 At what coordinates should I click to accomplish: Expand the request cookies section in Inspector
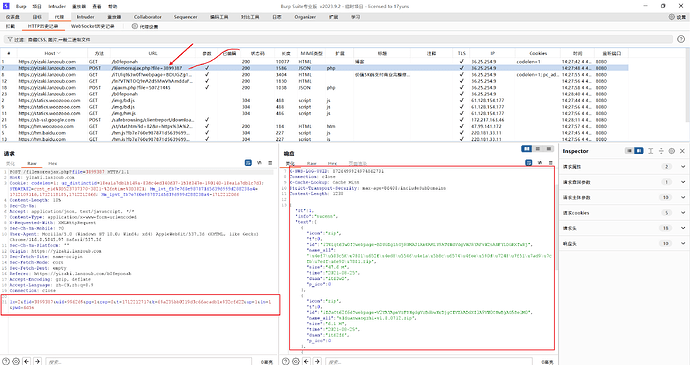[683, 213]
